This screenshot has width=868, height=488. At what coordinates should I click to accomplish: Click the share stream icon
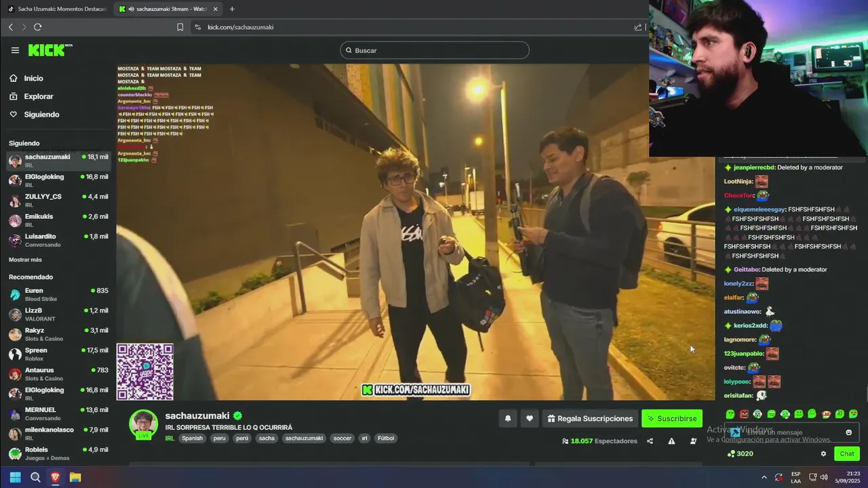coord(650,441)
